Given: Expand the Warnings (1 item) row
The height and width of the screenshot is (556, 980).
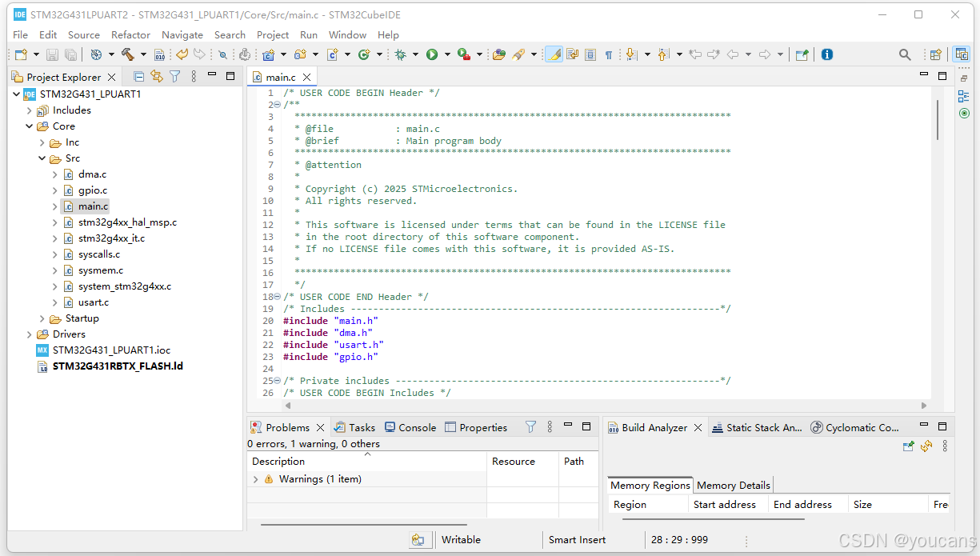Looking at the screenshot, I should [x=256, y=479].
